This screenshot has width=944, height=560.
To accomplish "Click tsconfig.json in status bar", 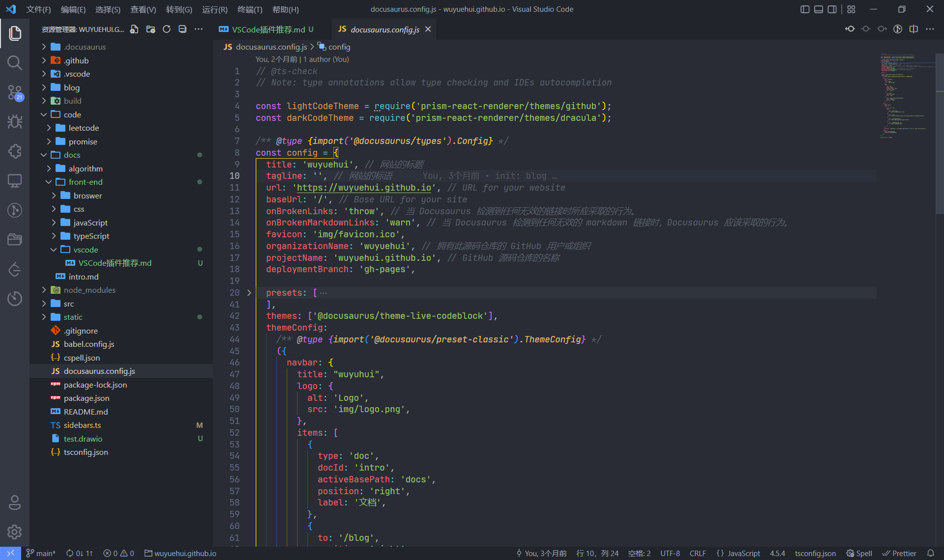I will [815, 553].
